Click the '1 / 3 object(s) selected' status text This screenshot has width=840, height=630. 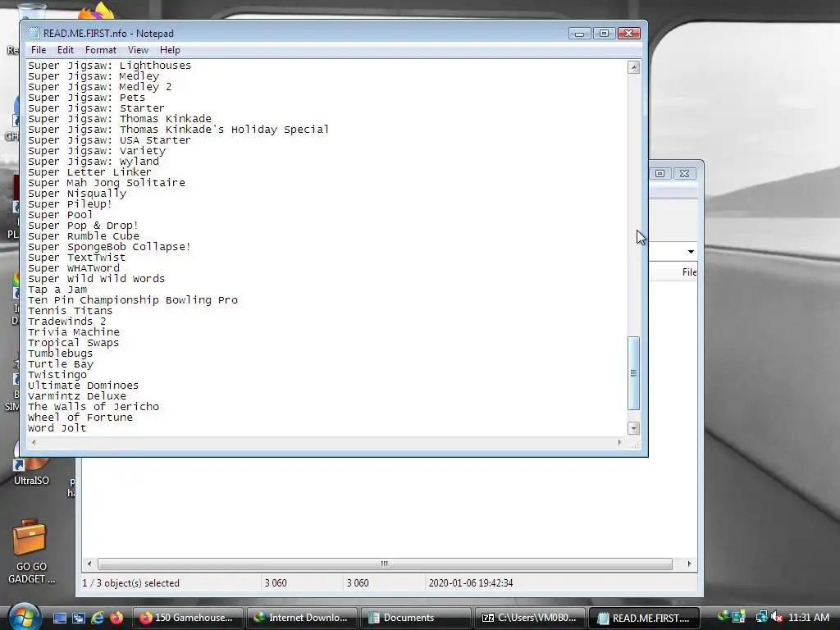(130, 583)
